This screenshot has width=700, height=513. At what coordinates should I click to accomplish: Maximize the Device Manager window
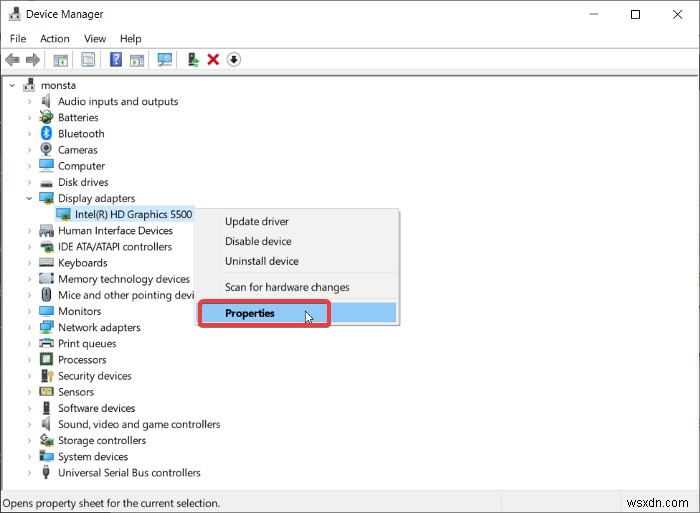(x=635, y=14)
